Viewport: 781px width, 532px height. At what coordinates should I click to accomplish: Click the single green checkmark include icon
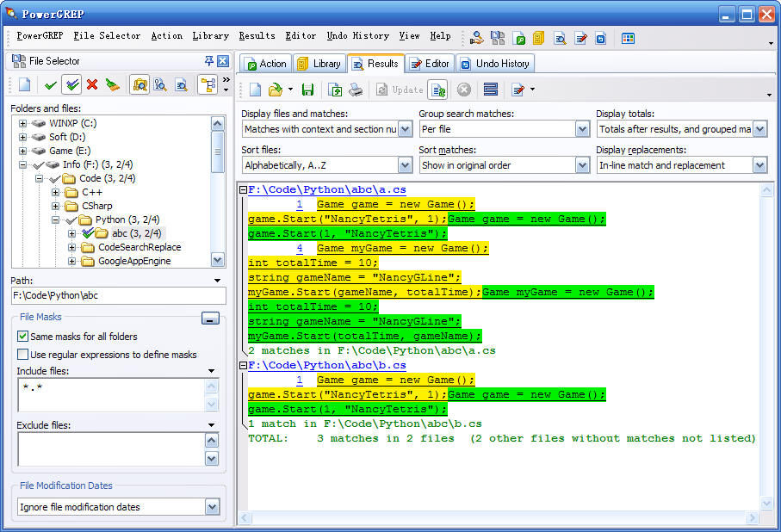point(51,84)
